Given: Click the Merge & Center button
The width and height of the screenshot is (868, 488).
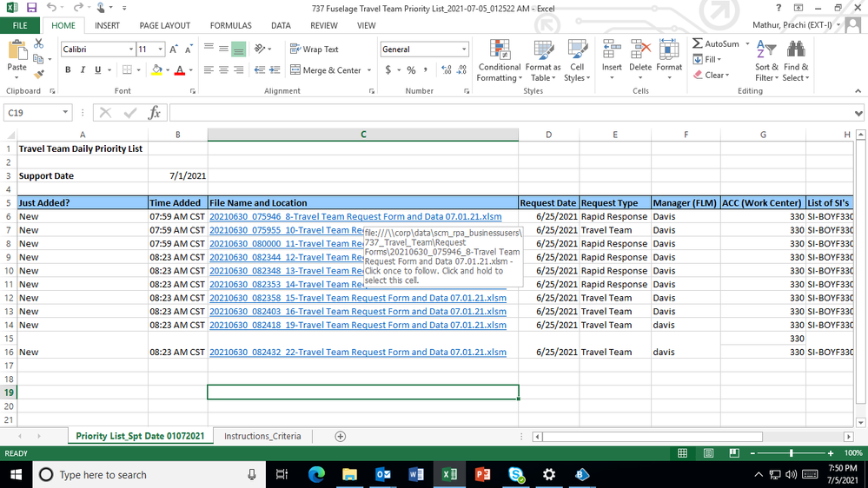Looking at the screenshot, I should pyautogui.click(x=326, y=70).
